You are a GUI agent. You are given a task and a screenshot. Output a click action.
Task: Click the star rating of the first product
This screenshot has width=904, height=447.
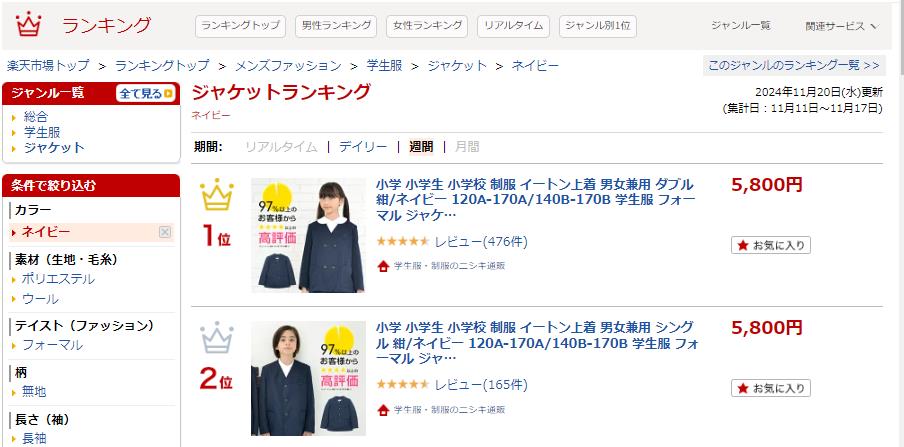[402, 241]
